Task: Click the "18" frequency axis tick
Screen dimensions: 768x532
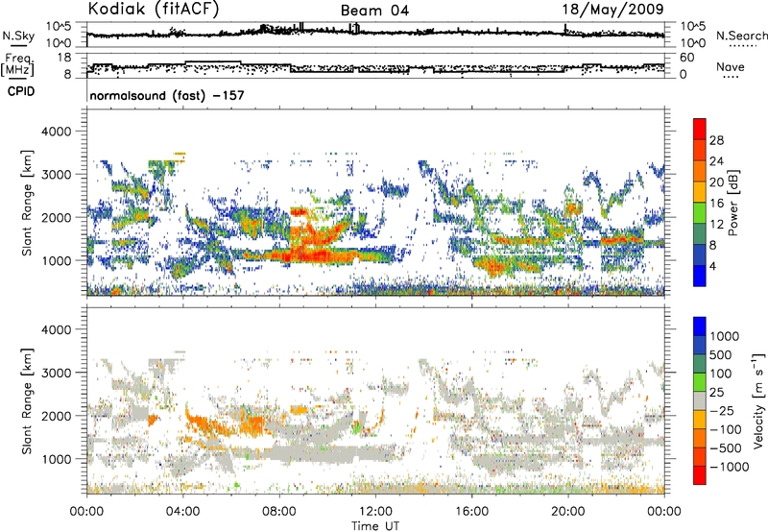Action: 64,58
